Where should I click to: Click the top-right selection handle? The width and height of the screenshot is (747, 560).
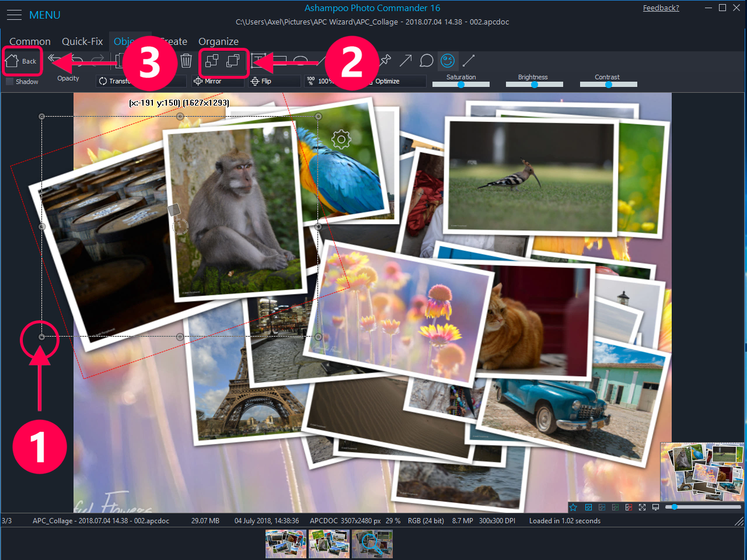pyautogui.click(x=318, y=117)
